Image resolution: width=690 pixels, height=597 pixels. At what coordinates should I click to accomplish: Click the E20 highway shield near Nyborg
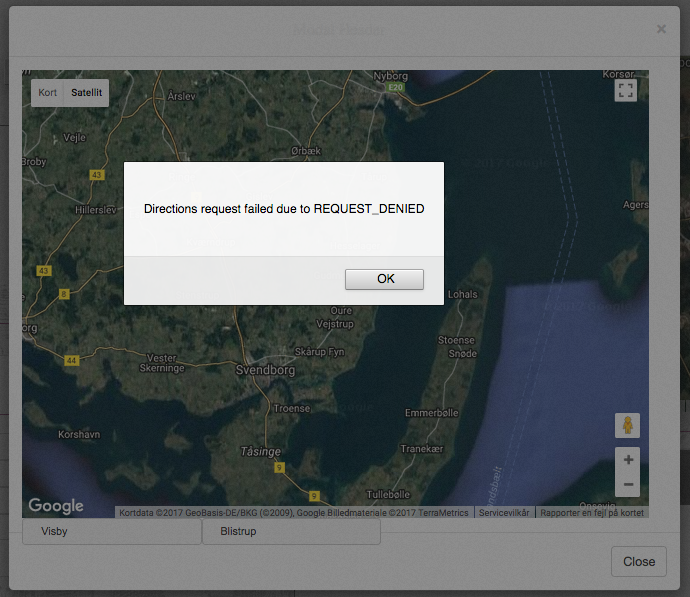click(x=395, y=87)
